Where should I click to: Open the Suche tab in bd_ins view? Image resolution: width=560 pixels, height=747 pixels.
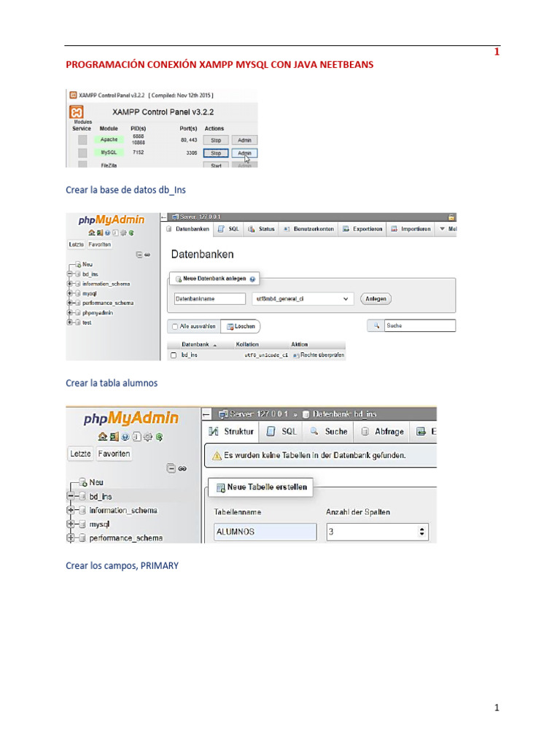(329, 431)
